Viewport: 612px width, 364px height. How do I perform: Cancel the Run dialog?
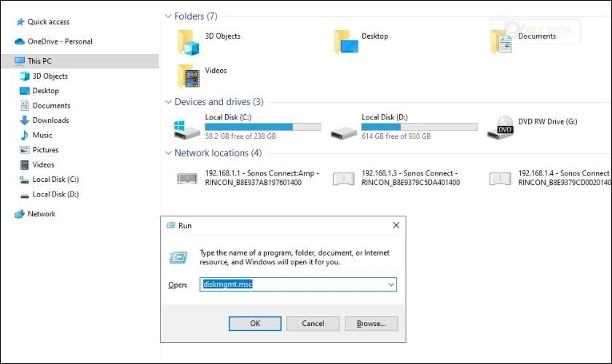pos(313,323)
